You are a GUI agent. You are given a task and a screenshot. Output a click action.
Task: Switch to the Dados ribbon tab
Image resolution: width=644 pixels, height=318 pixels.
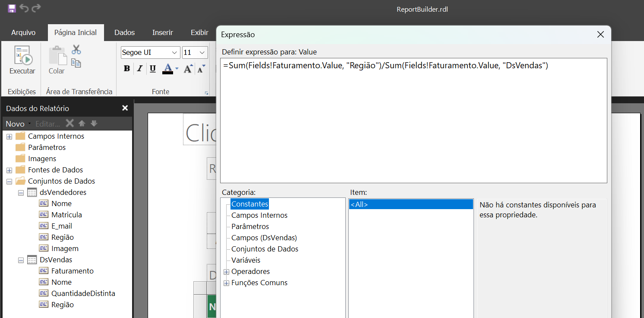pos(125,32)
